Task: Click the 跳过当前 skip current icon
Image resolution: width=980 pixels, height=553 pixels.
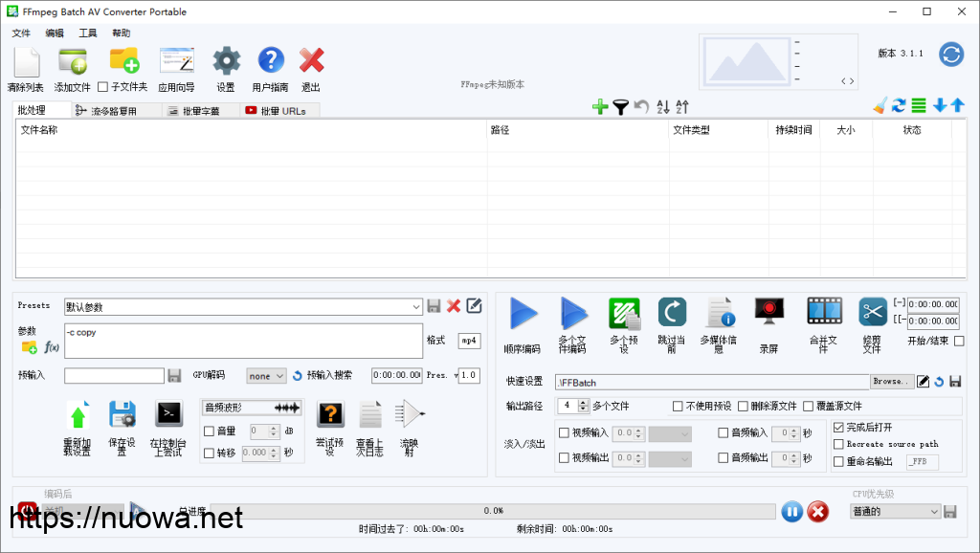Action: (x=672, y=312)
